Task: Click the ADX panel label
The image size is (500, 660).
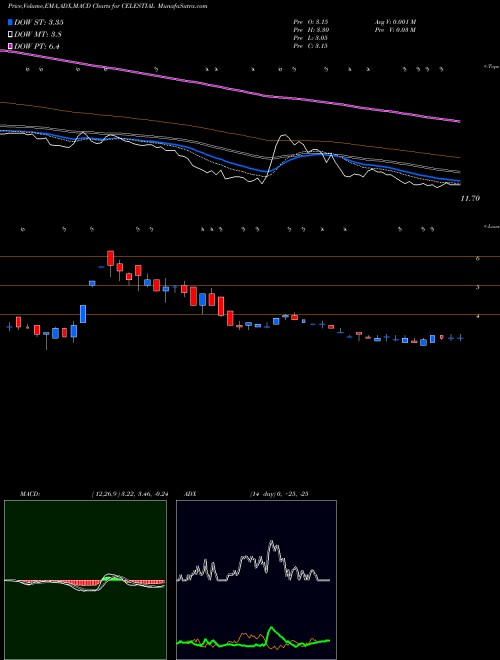Action: (188, 494)
